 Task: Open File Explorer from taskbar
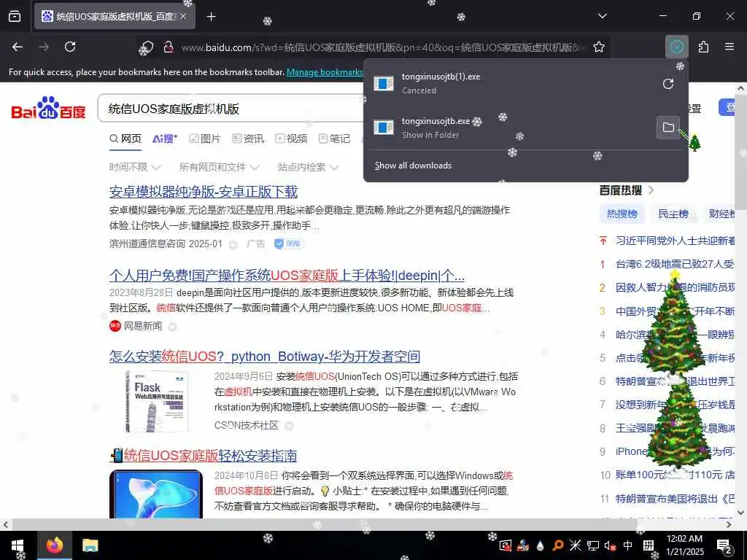[90, 545]
